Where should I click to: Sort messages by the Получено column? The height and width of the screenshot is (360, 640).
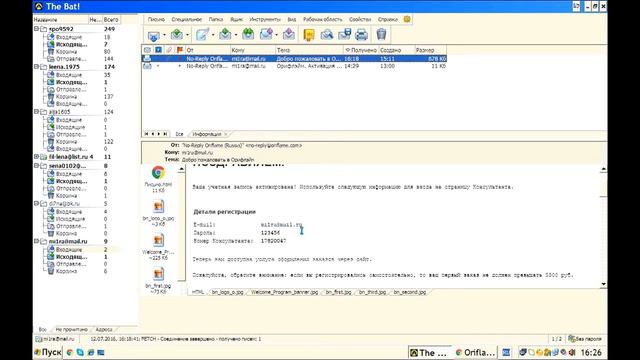pyautogui.click(x=360, y=50)
